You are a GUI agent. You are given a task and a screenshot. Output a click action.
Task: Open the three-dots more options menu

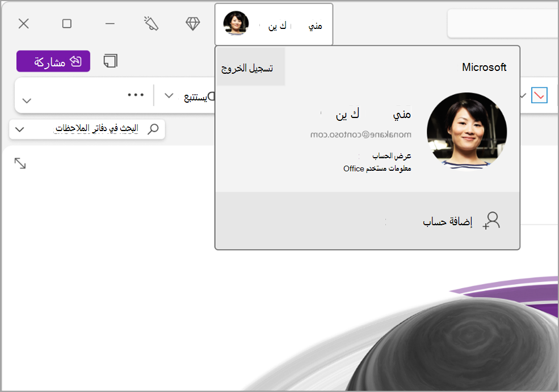click(x=136, y=95)
